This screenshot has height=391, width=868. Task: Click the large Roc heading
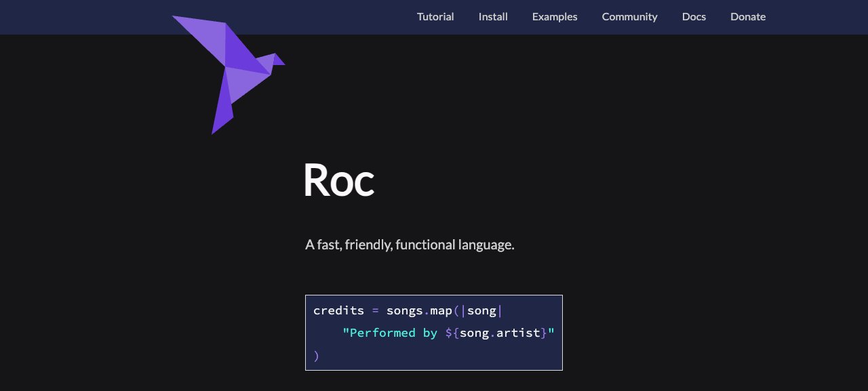338,180
